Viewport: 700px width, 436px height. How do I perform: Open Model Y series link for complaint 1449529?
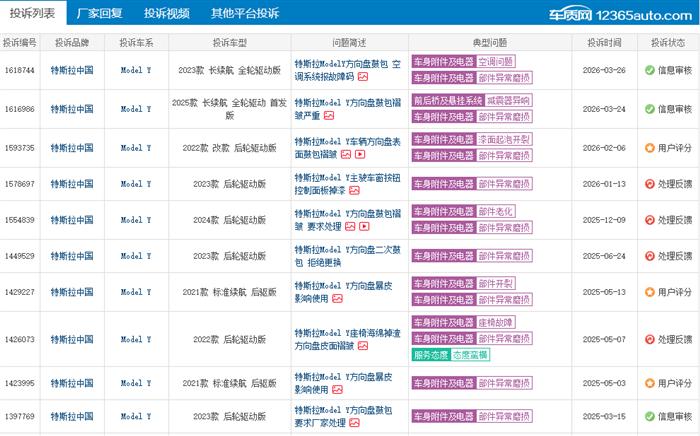pos(135,256)
